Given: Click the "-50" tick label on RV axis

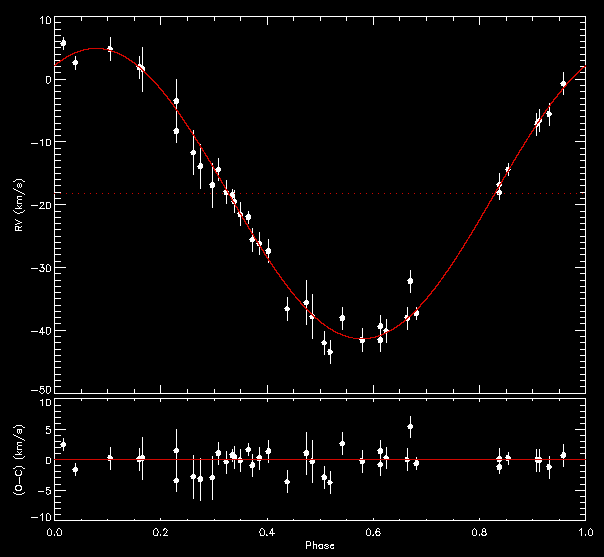Looking at the screenshot, I should click(x=39, y=389).
